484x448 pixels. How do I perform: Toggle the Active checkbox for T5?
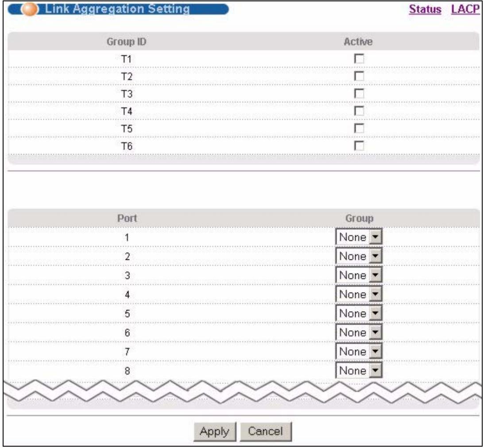coord(359,128)
